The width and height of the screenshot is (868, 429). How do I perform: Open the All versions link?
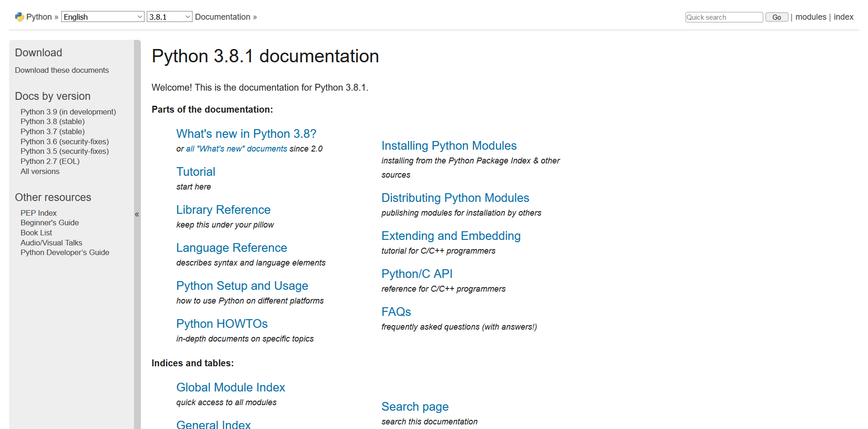tap(40, 171)
